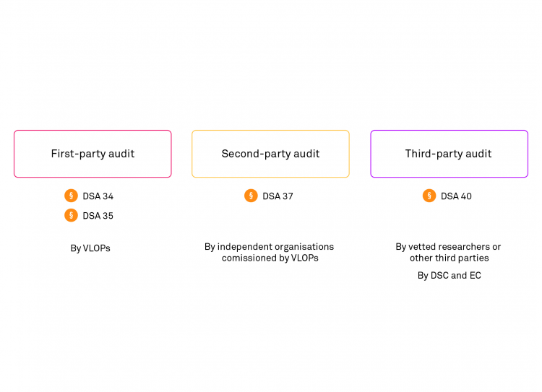Viewport: 542px width, 392px height.
Task: Click the "By DSC and EC" text
Action: point(449,275)
